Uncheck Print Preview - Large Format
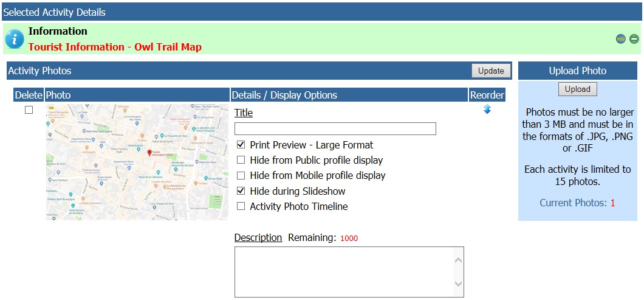644x300 pixels. coord(241,145)
